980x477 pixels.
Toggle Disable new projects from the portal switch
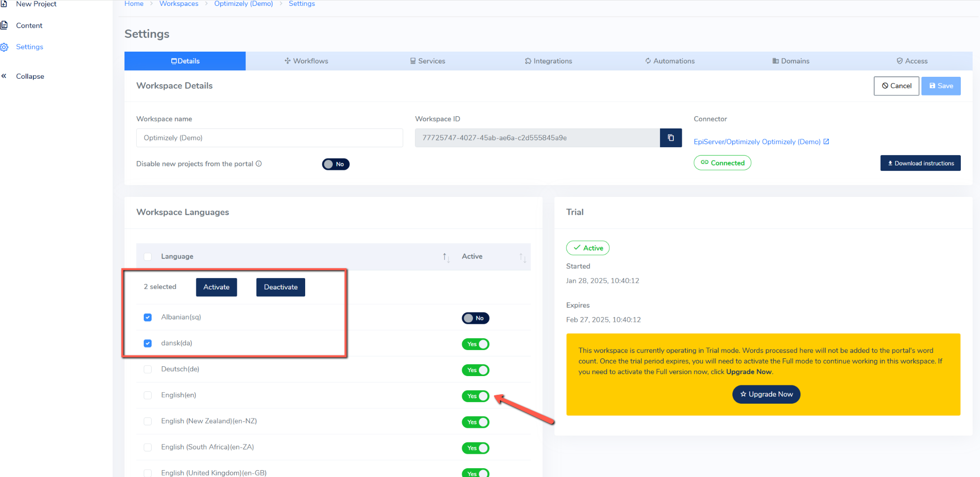(x=336, y=164)
